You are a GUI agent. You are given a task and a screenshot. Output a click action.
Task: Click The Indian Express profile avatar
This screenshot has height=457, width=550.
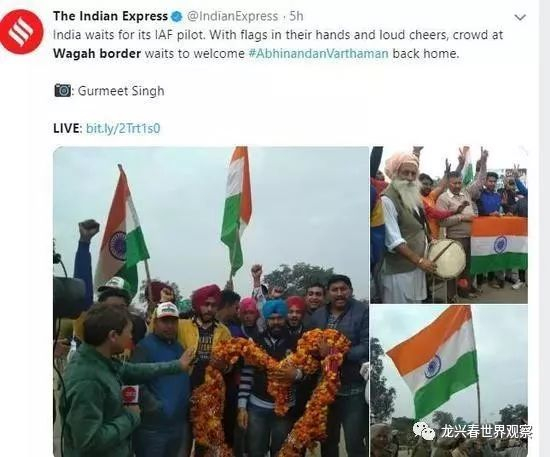pos(21,32)
